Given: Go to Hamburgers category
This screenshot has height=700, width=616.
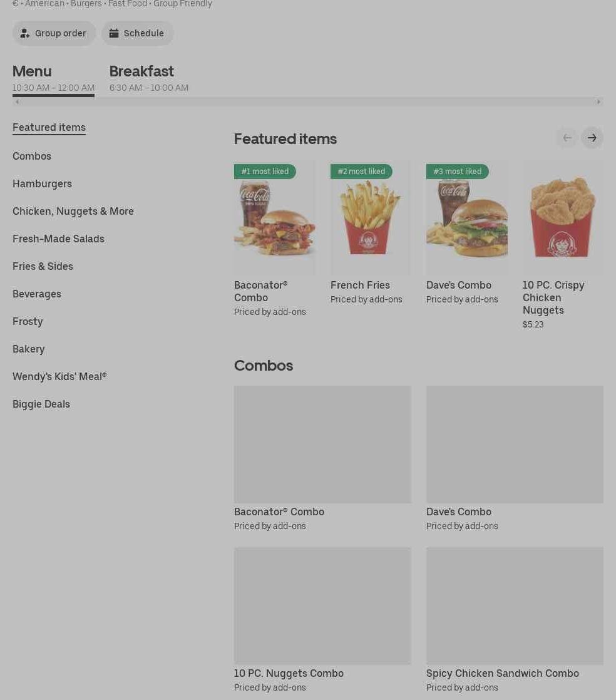Looking at the screenshot, I should point(42,184).
